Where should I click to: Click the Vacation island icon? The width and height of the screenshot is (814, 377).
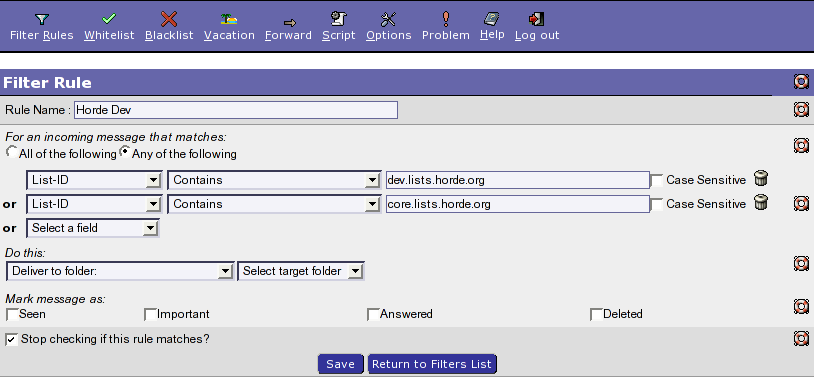coord(229,19)
